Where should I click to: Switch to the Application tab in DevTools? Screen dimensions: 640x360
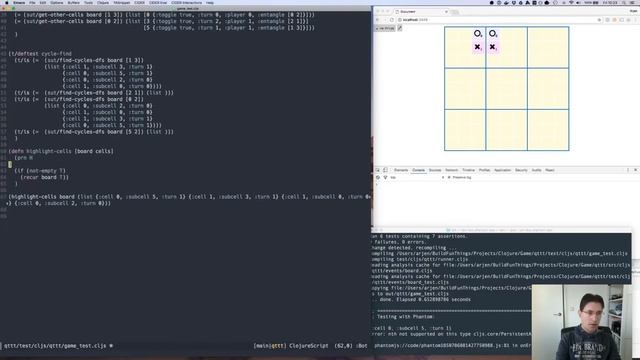point(502,170)
